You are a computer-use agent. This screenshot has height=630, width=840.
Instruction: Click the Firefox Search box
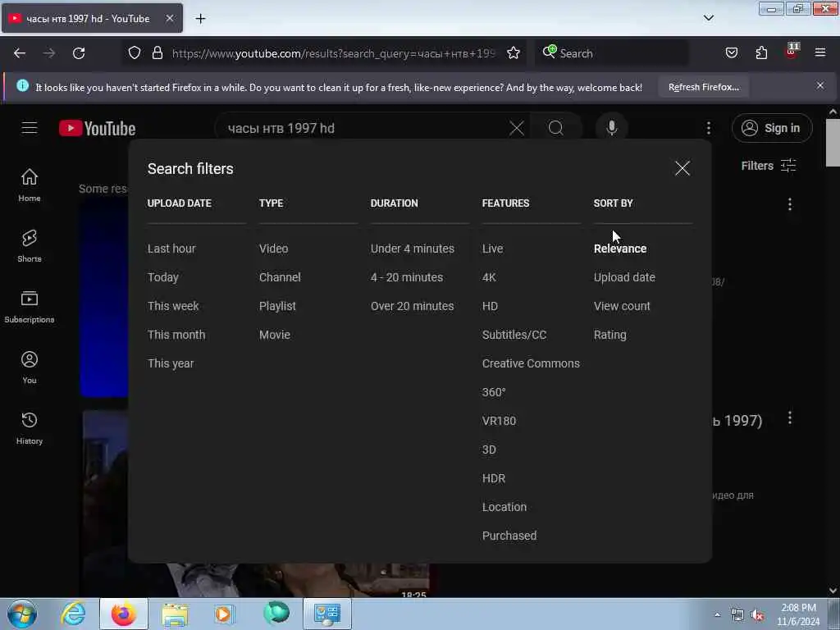pyautogui.click(x=611, y=53)
